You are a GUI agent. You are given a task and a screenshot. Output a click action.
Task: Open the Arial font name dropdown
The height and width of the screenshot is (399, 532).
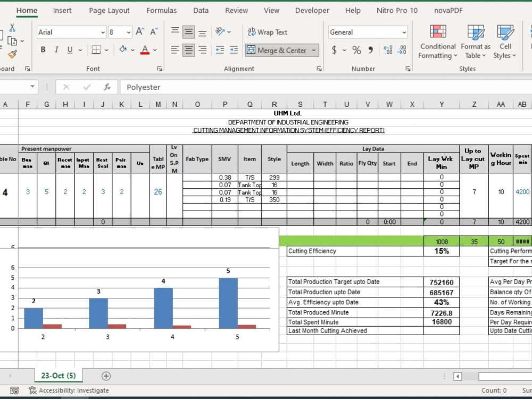tap(103, 32)
